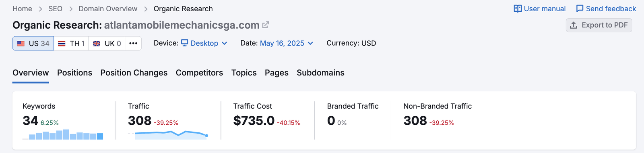This screenshot has height=153, width=644.
Task: Click the Keywords bar chart thumbnail
Action: [x=63, y=134]
